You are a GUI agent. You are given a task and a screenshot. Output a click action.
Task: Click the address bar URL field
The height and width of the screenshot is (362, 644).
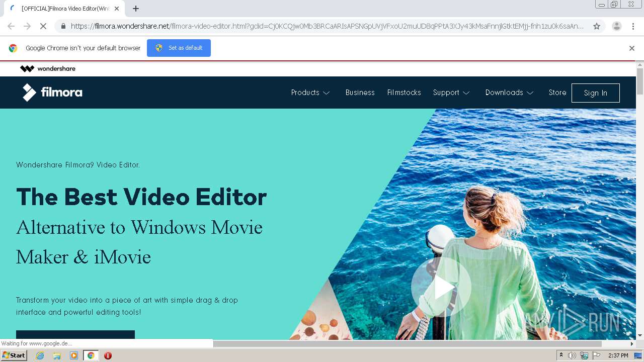[x=327, y=26]
